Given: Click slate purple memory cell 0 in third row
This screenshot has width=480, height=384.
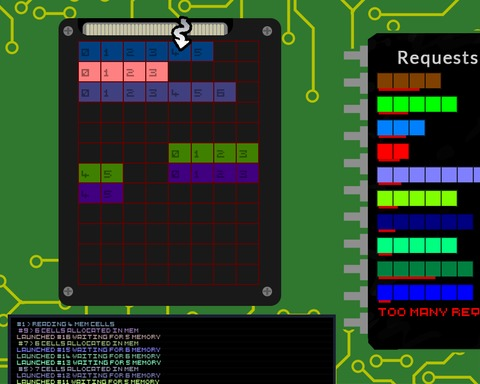Looking at the screenshot, I should coord(89,92).
